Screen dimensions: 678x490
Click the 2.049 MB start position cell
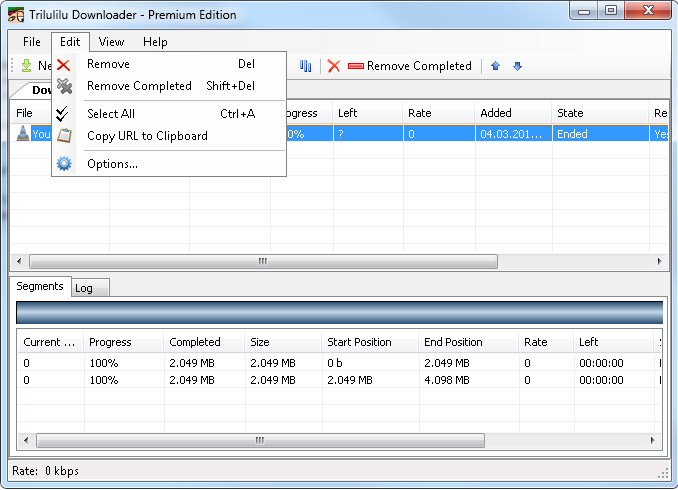[x=350, y=380]
